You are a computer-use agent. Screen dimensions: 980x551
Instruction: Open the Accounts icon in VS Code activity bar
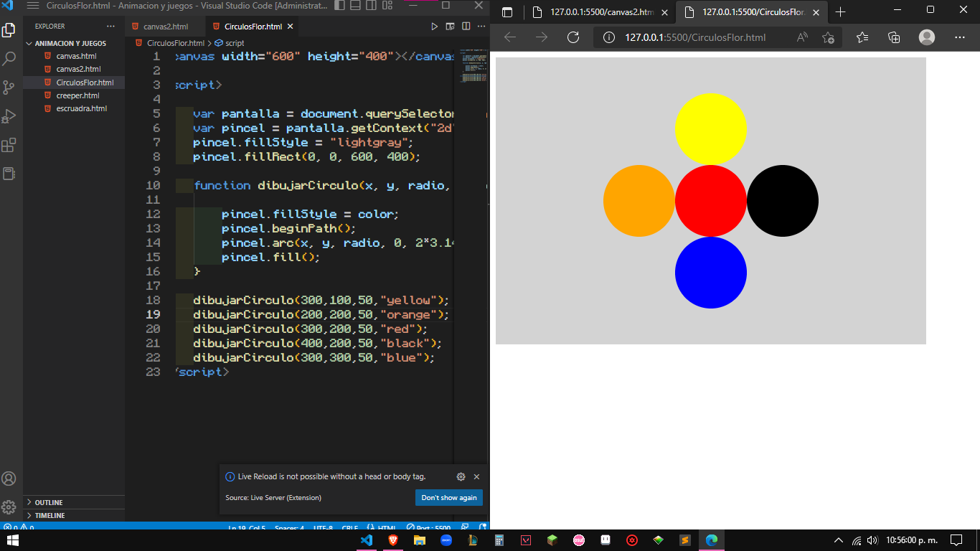pos(9,479)
